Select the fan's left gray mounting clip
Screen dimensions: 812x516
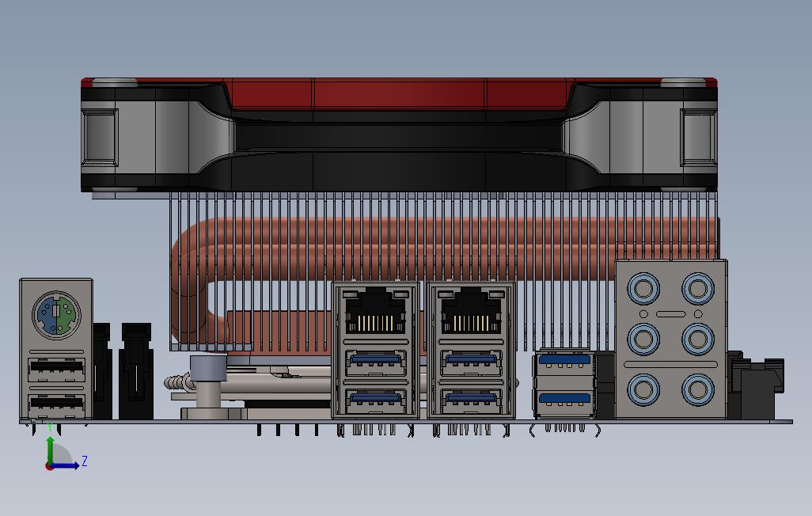pyautogui.click(x=100, y=137)
